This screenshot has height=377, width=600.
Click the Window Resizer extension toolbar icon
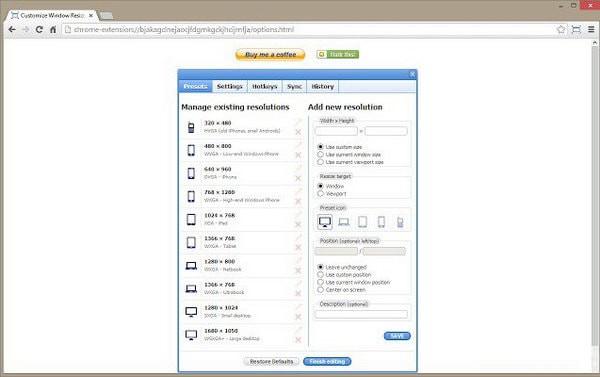pos(576,29)
